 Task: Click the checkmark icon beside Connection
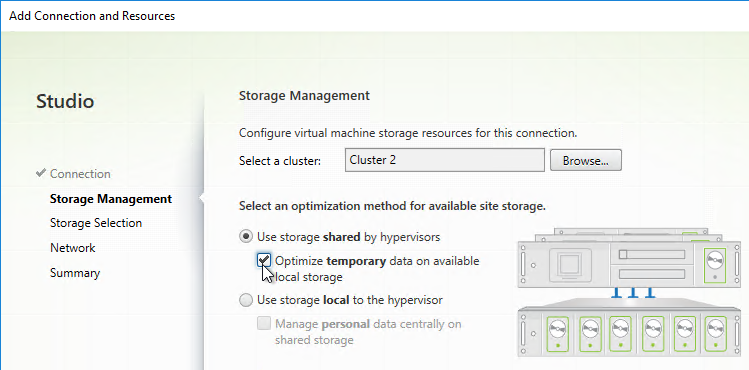41,173
